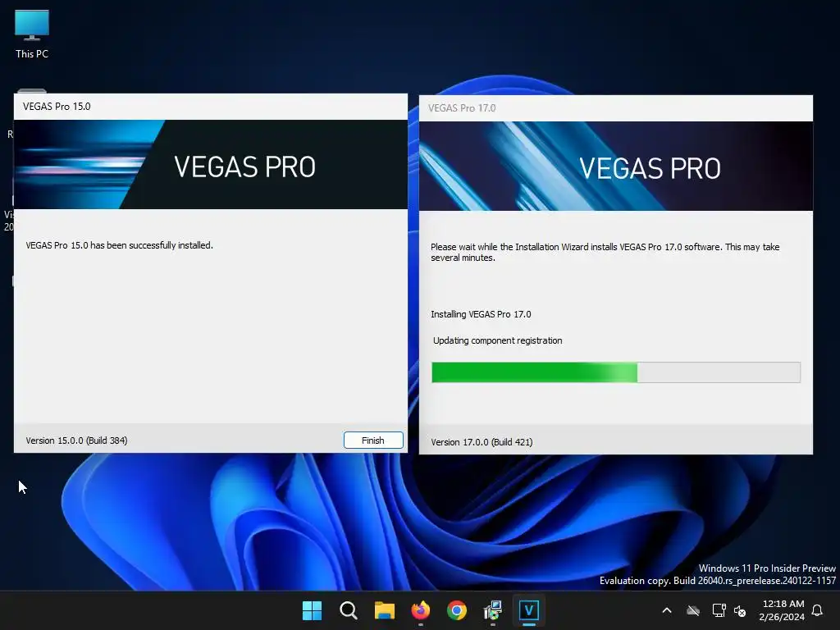Open Google Chrome from the taskbar
Screen dimensions: 840x630
pyautogui.click(x=456, y=610)
